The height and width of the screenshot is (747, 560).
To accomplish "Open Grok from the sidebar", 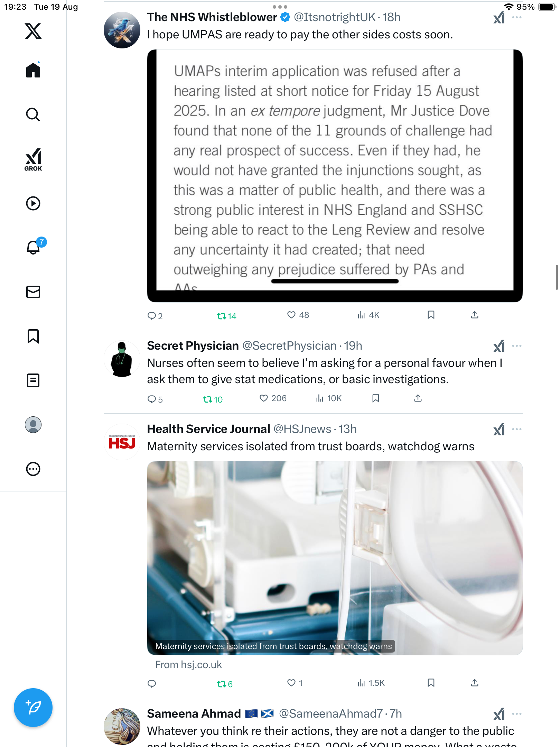I will click(33, 159).
